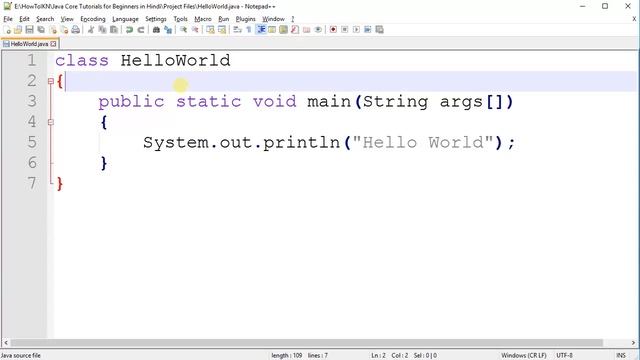Open the Settings menu
640x360 pixels.
tap(156, 19)
